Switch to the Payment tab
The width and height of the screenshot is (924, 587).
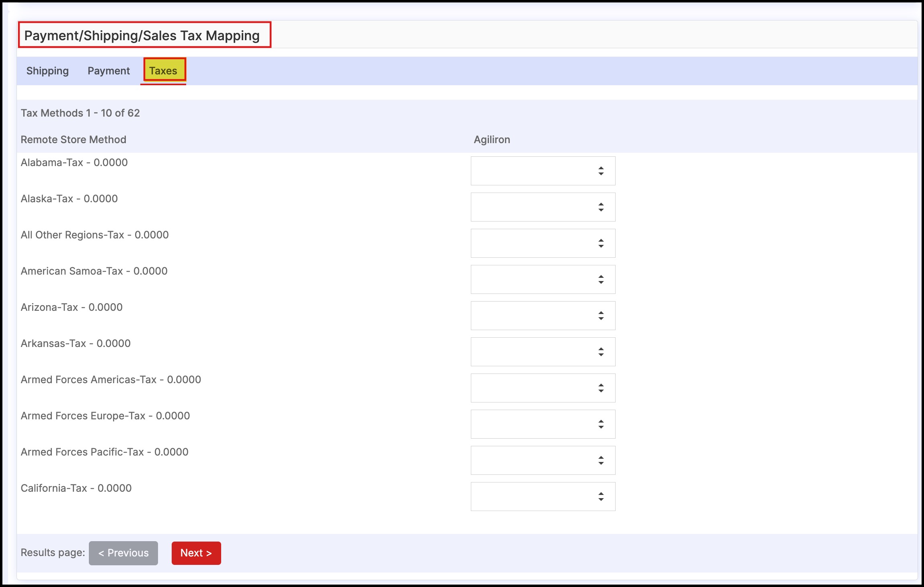(109, 71)
